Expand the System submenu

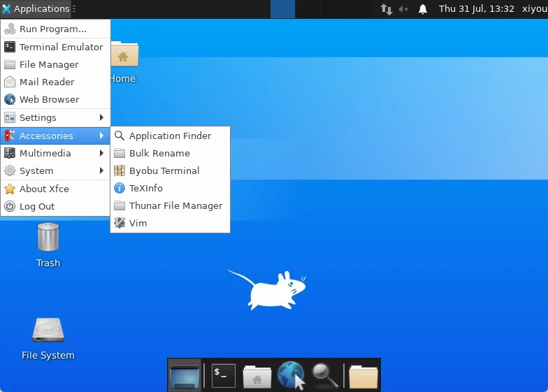click(55, 170)
